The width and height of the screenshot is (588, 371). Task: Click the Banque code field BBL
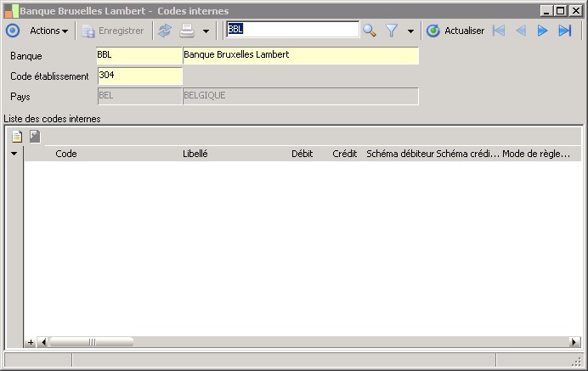pos(139,55)
